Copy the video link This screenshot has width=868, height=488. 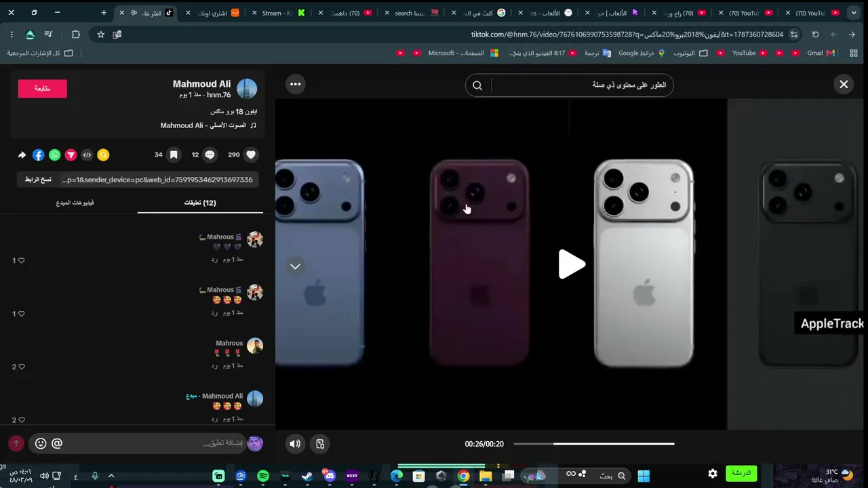point(38,180)
